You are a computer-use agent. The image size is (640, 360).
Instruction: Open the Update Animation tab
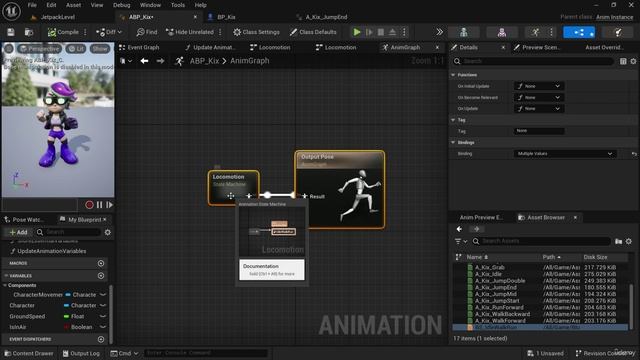(x=214, y=47)
